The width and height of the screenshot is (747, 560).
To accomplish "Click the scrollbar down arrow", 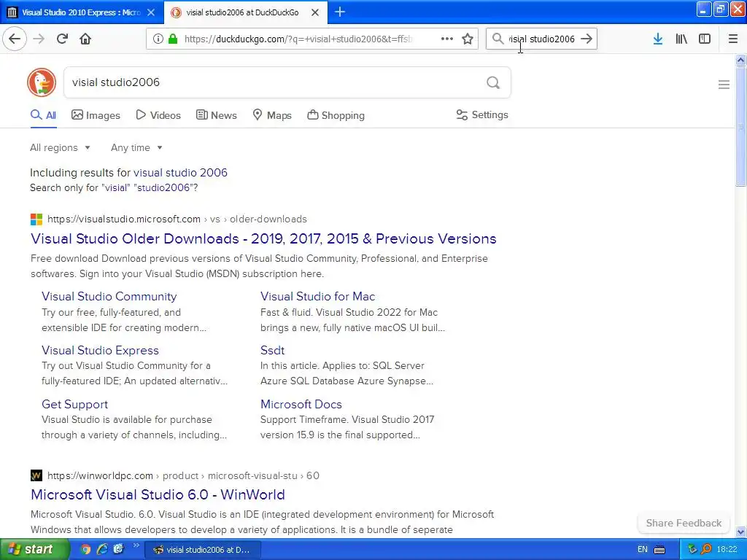I will click(x=741, y=532).
